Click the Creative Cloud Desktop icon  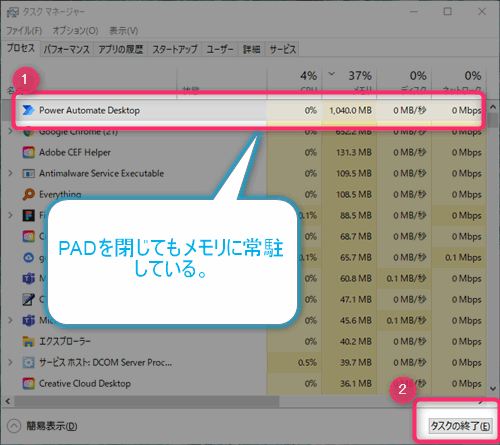point(29,383)
